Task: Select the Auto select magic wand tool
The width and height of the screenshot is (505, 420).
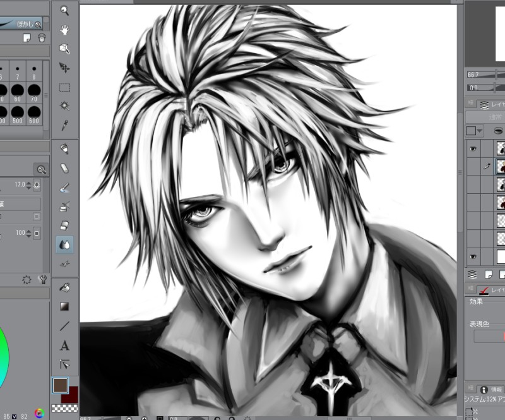Action: pos(65,105)
